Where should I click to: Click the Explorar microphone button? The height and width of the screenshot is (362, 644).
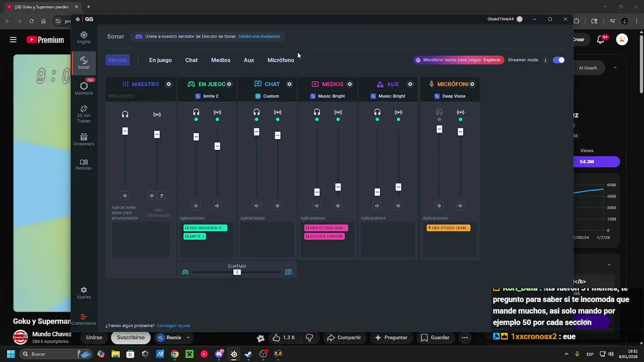tap(492, 60)
